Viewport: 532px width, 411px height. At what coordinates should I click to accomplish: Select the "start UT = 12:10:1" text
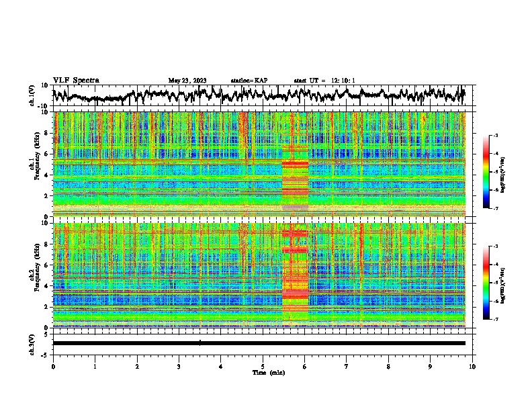pyautogui.click(x=324, y=81)
